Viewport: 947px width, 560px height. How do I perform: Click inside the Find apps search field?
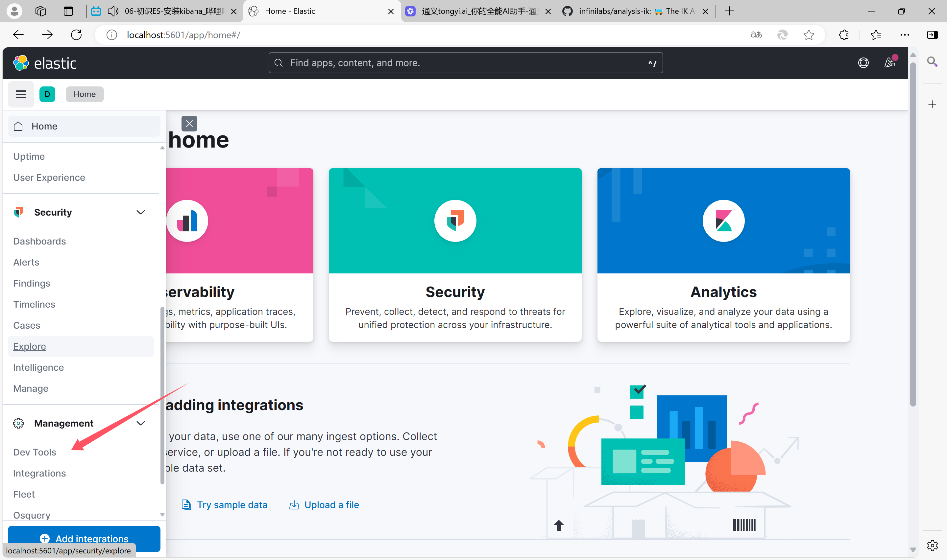464,63
